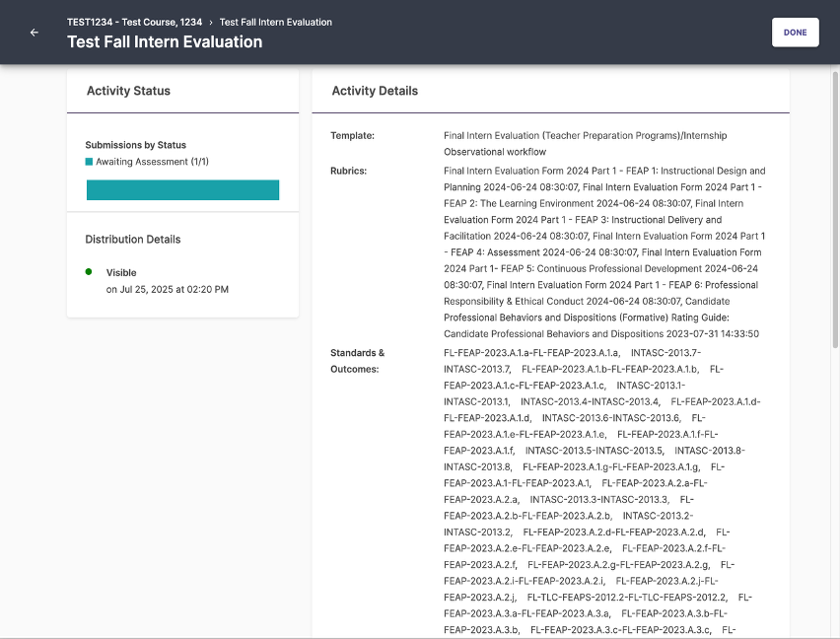Screen dimensions: 840x639
Task: Click the FL-TLC-FEAPS-2012.2-FL-TLC-FEAPS-2012.2 standard
Action: click(x=628, y=598)
